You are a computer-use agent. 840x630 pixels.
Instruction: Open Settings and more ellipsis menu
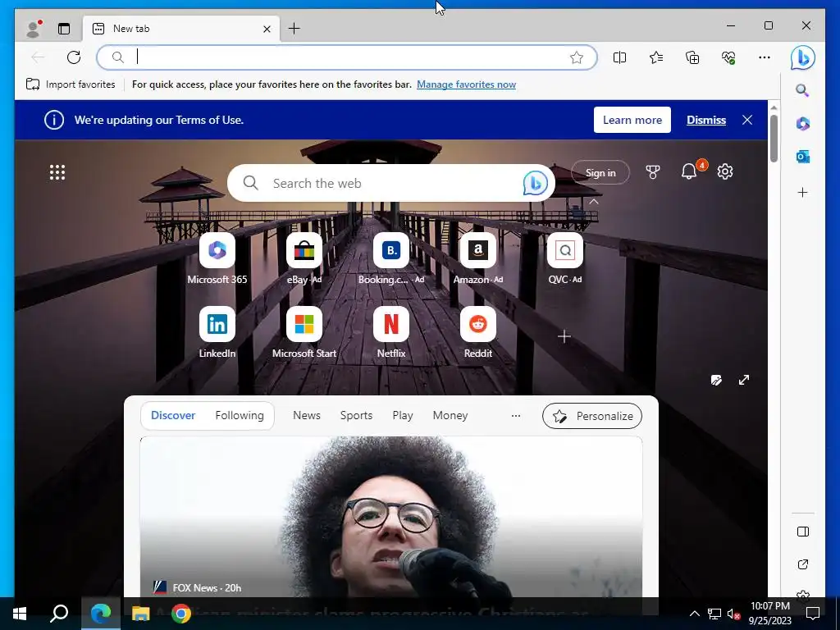click(765, 57)
